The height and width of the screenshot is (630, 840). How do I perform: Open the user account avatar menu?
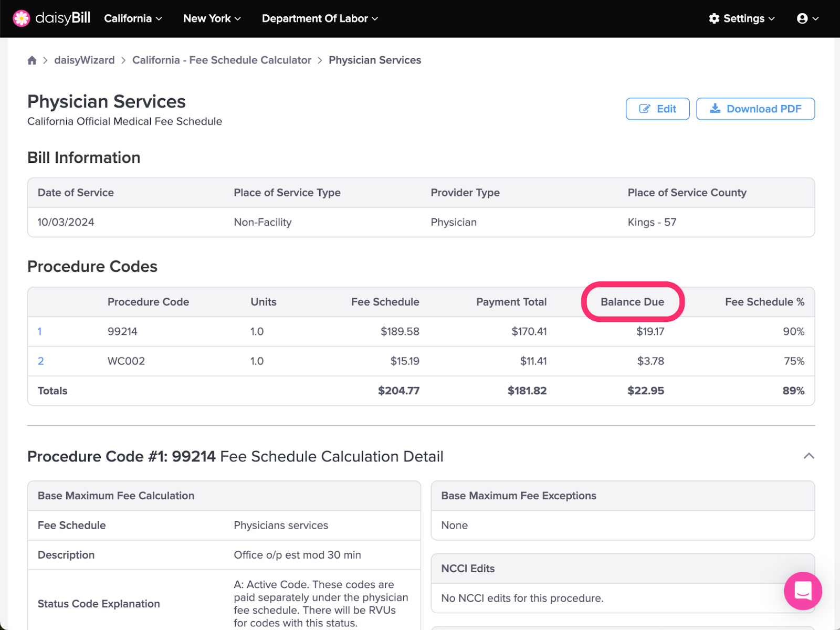[807, 18]
